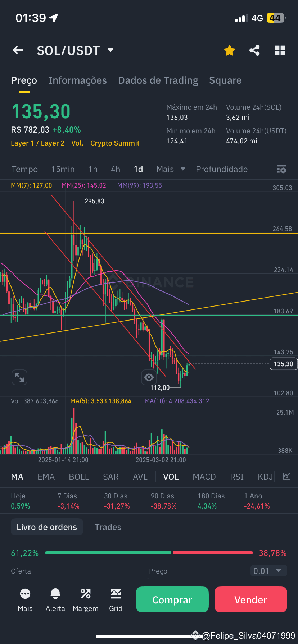Viewport: 298px width, 644px height.
Task: Open the 0.01 price precision dropdown
Action: coord(268,571)
